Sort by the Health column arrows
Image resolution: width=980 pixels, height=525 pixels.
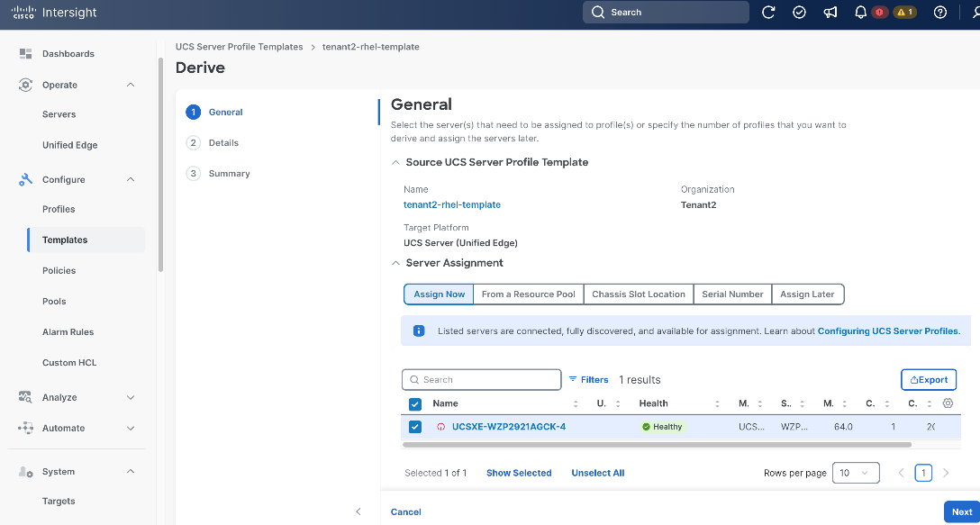pos(718,403)
